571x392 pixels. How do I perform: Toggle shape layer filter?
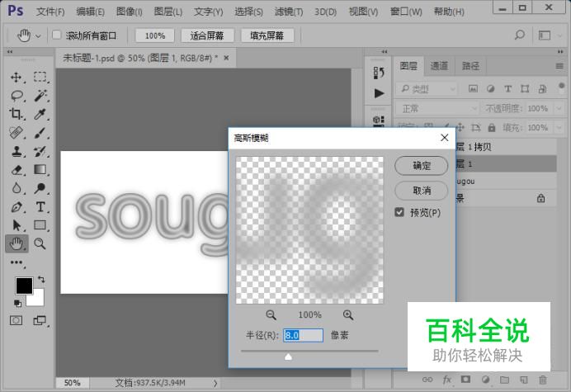(x=525, y=88)
